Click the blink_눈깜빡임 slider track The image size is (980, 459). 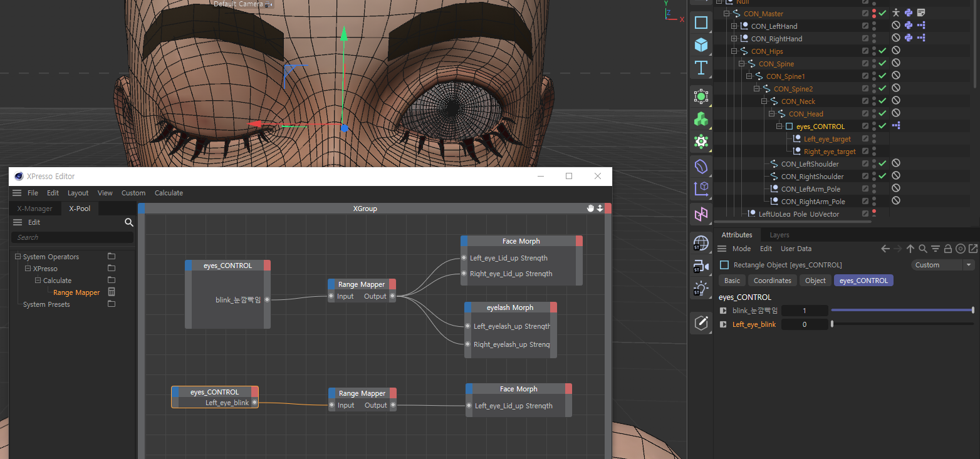click(x=902, y=310)
